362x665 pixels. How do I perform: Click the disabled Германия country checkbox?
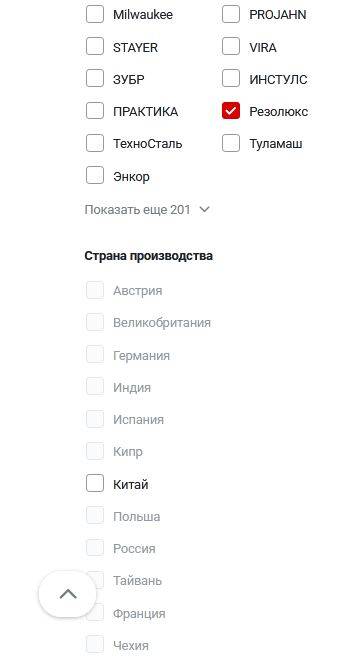95,355
